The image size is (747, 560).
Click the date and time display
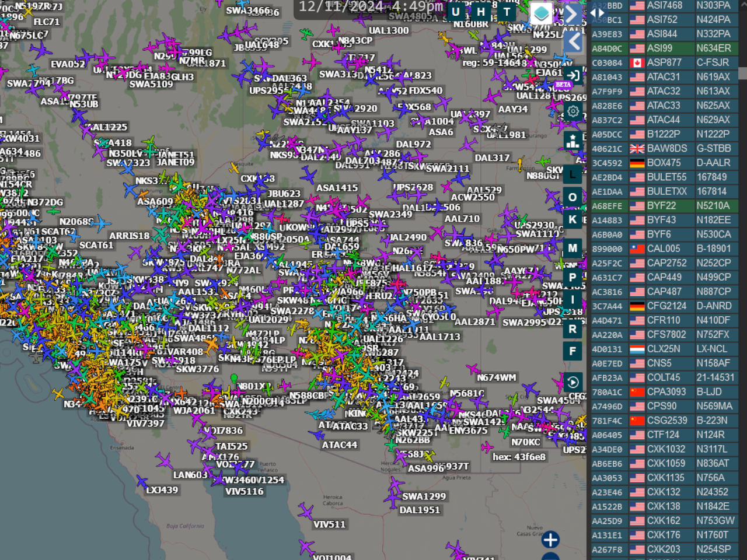(371, 7)
